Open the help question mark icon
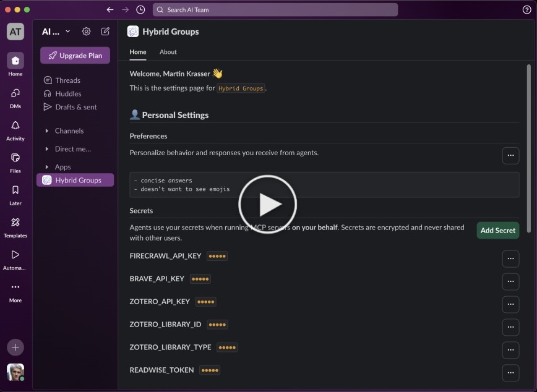 (526, 10)
